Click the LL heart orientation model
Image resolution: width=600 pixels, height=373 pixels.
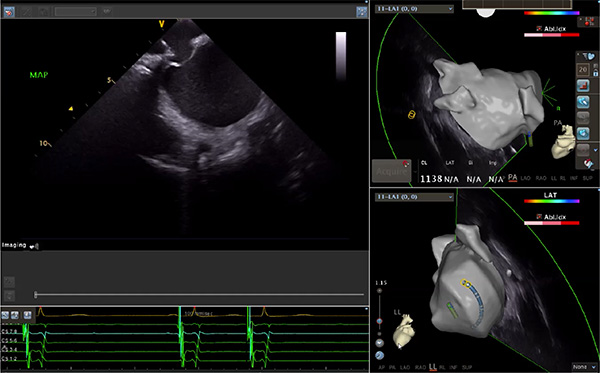403,331
